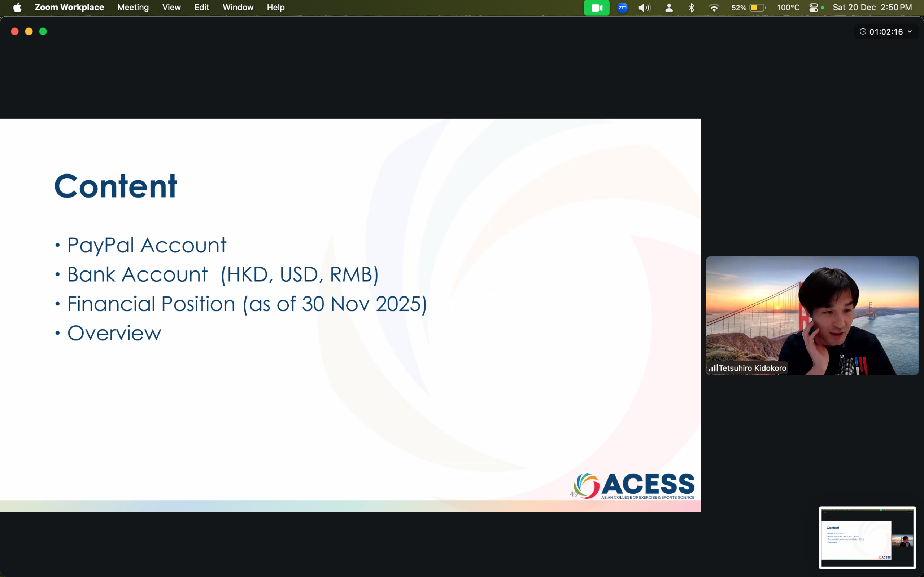
Task: Expand the meeting timer dropdown chevron
Action: tap(910, 32)
